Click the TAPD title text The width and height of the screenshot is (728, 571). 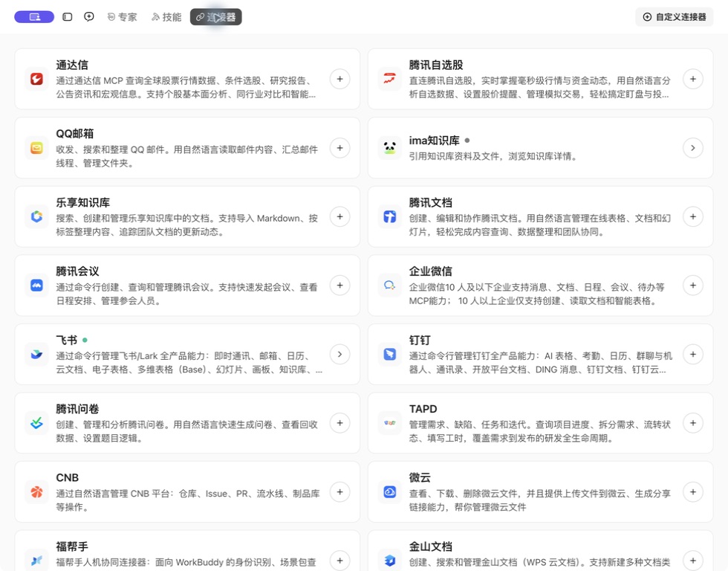[x=423, y=409]
